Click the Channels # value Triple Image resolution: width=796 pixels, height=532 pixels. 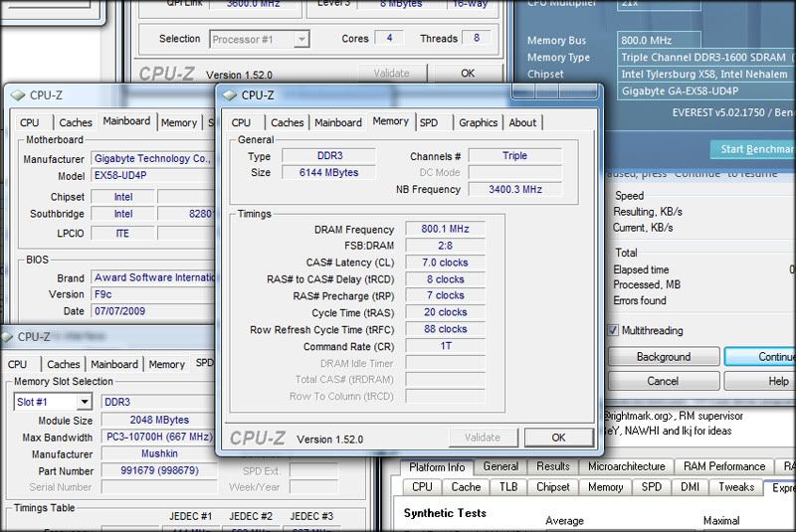point(515,156)
